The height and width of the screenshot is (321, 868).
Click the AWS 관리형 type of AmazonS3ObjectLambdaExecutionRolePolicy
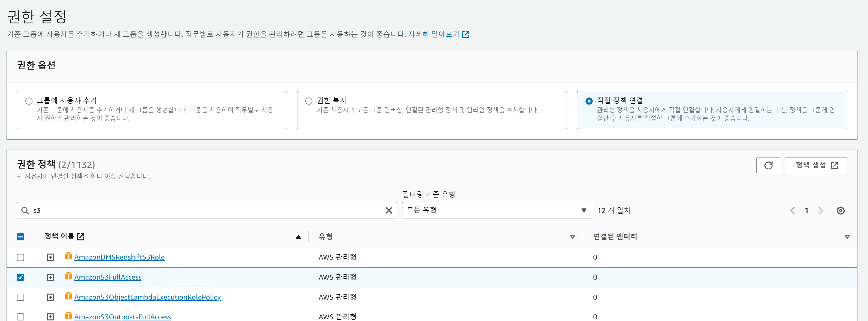tap(337, 297)
